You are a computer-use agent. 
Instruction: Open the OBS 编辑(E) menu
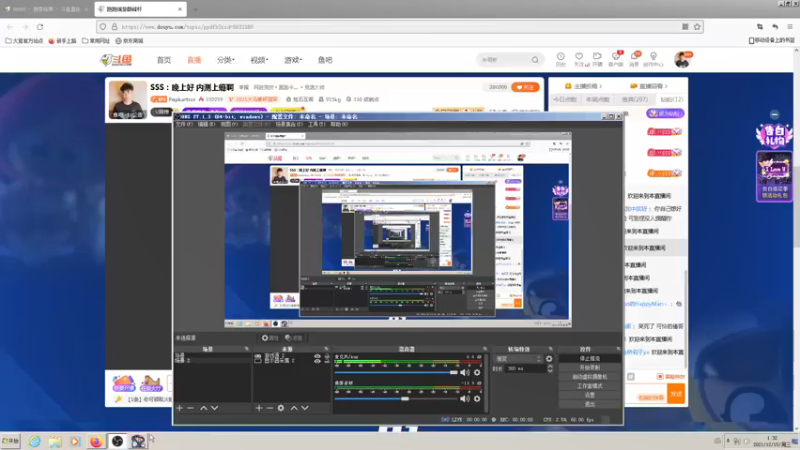click(x=207, y=124)
